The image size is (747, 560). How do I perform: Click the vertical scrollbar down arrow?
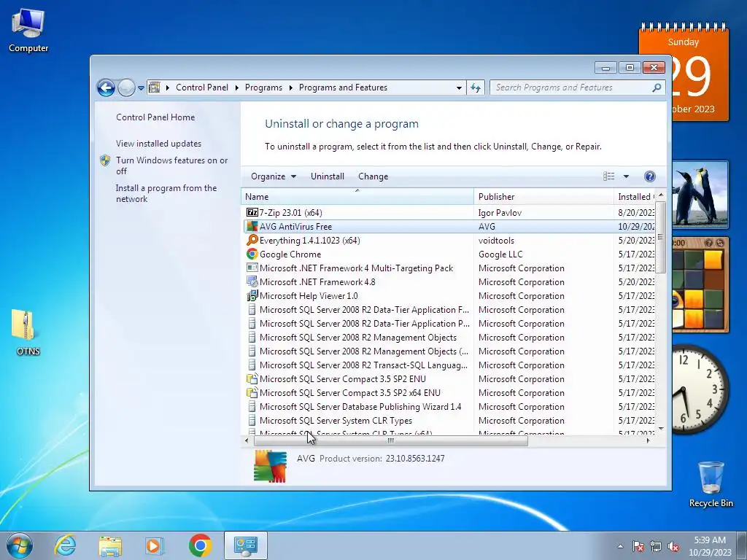click(661, 429)
